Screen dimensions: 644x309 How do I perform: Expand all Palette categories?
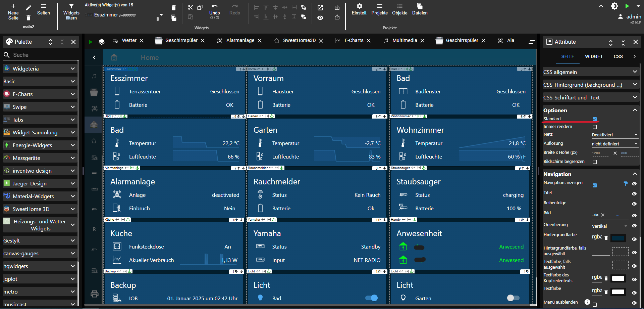(51, 42)
